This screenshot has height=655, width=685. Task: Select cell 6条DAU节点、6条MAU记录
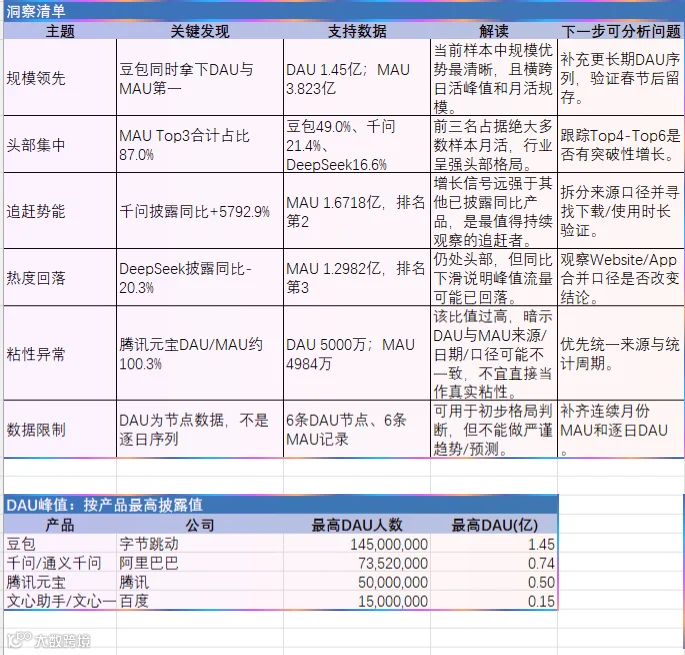click(357, 429)
